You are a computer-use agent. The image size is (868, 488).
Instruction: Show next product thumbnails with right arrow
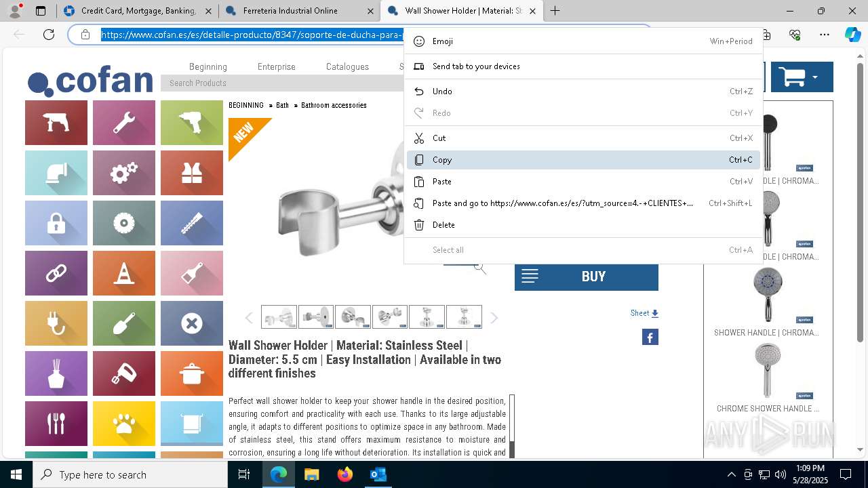point(494,318)
